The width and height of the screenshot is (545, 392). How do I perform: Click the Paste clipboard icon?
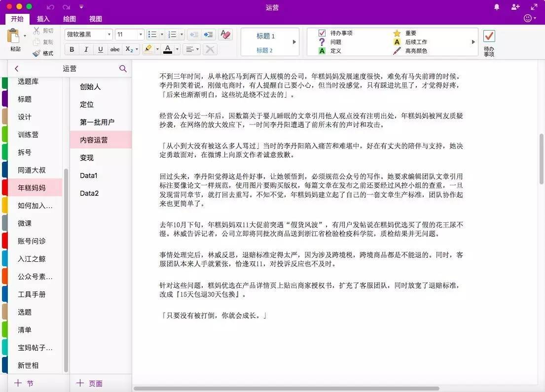pyautogui.click(x=14, y=36)
